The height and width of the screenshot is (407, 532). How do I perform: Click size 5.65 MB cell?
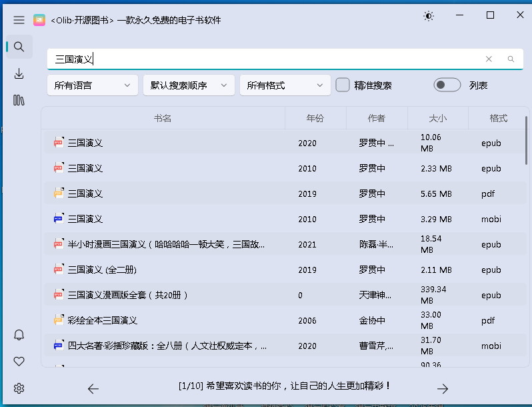point(436,194)
